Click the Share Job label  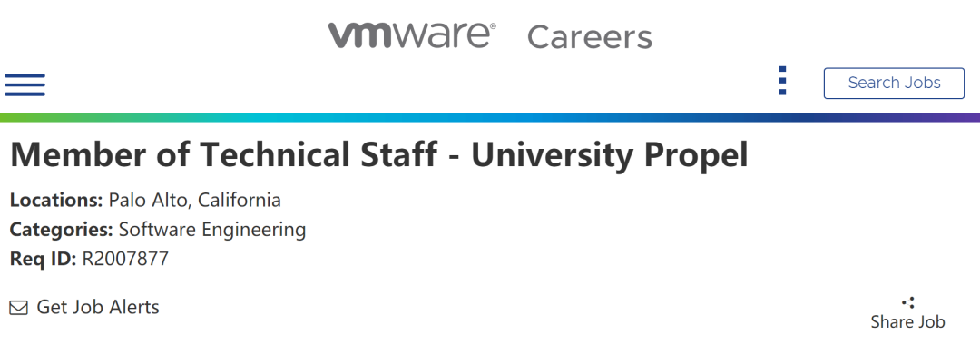tap(907, 322)
